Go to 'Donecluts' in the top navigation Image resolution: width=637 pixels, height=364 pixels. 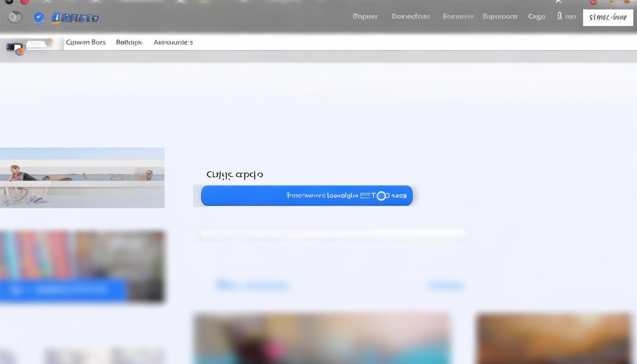click(x=410, y=16)
